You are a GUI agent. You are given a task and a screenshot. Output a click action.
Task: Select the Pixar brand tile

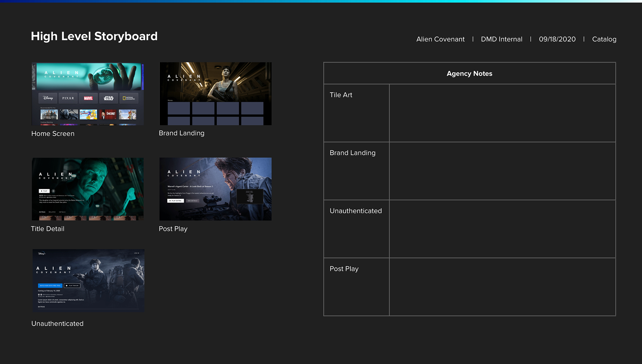point(68,98)
